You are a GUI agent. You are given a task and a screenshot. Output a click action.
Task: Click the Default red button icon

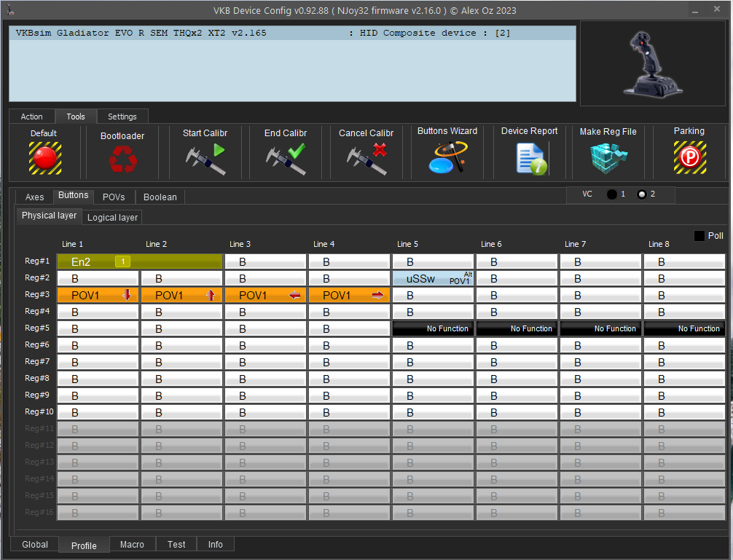[44, 158]
